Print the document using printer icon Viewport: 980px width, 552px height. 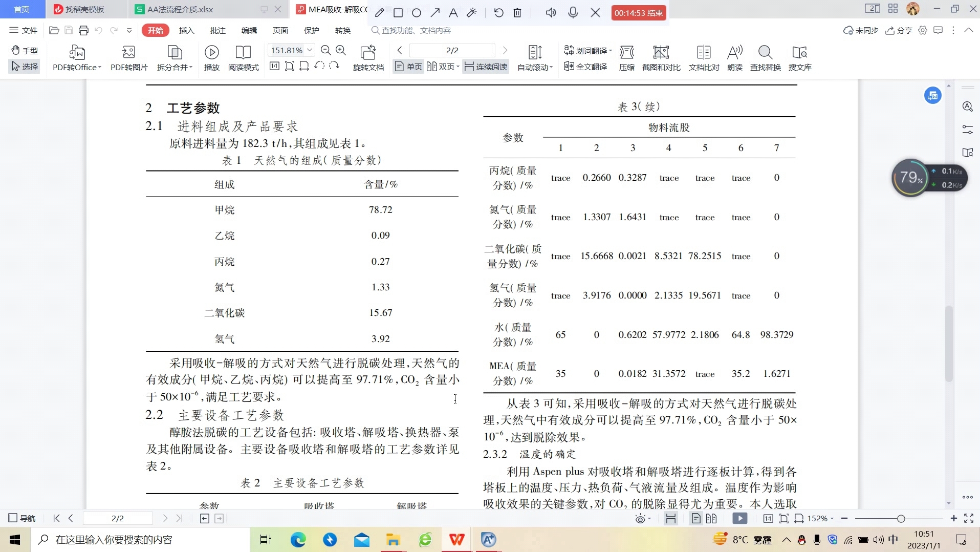pos(83,30)
